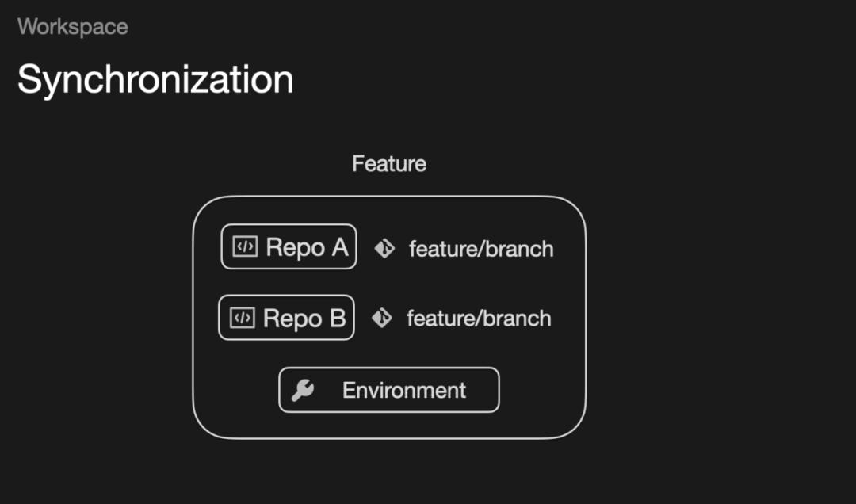This screenshot has height=504, width=856.
Task: Click the code icon in Repo B
Action: point(243,318)
